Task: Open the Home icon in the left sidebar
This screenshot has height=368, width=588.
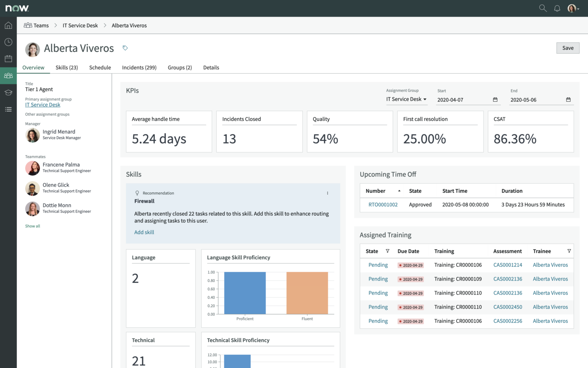Action: pyautogui.click(x=8, y=25)
